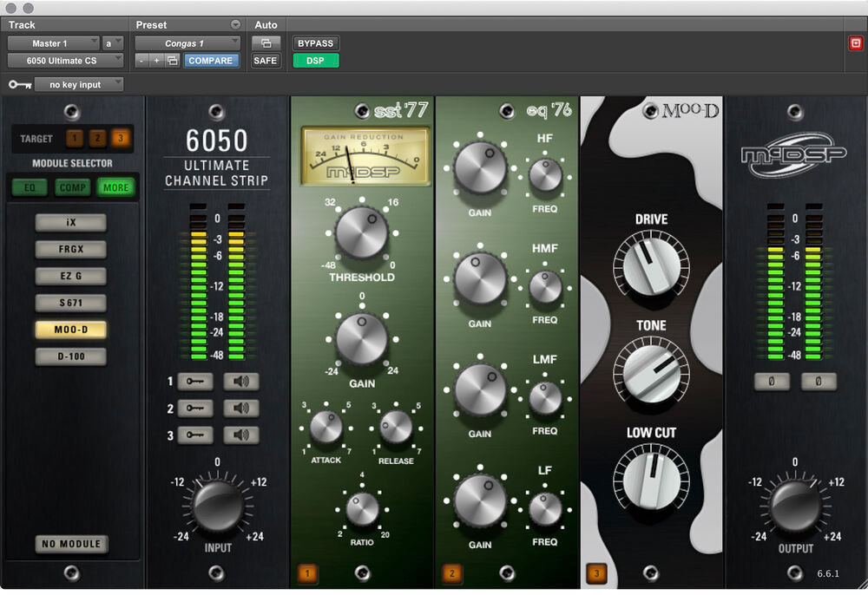Click the key input icon for slot 1
The width and height of the screenshot is (868, 595).
tap(194, 382)
